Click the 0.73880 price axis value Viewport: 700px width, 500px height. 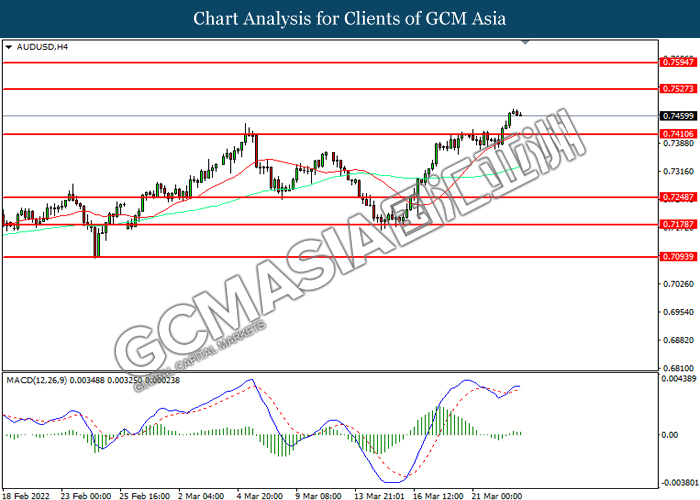click(x=678, y=143)
